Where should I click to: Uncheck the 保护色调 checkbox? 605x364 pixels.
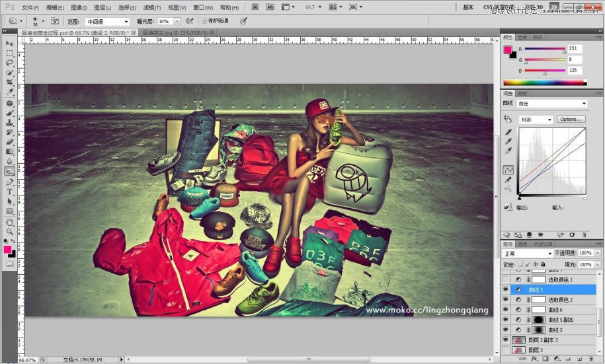tap(204, 21)
